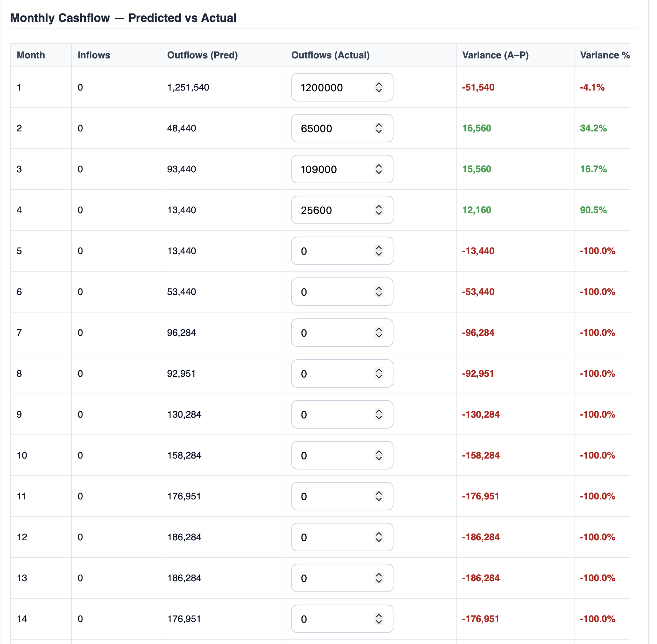Click the stepper arrows in month 14 row
This screenshot has height=644, width=657.
pos(379,619)
